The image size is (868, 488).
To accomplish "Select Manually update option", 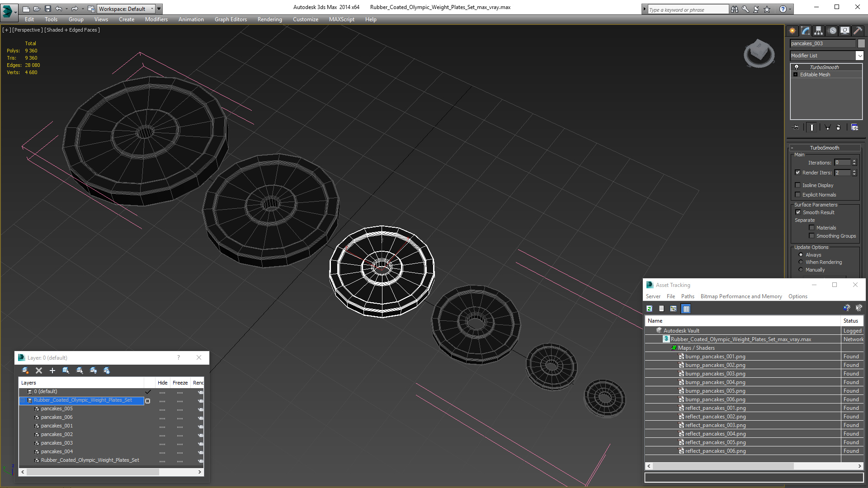I will click(x=801, y=270).
